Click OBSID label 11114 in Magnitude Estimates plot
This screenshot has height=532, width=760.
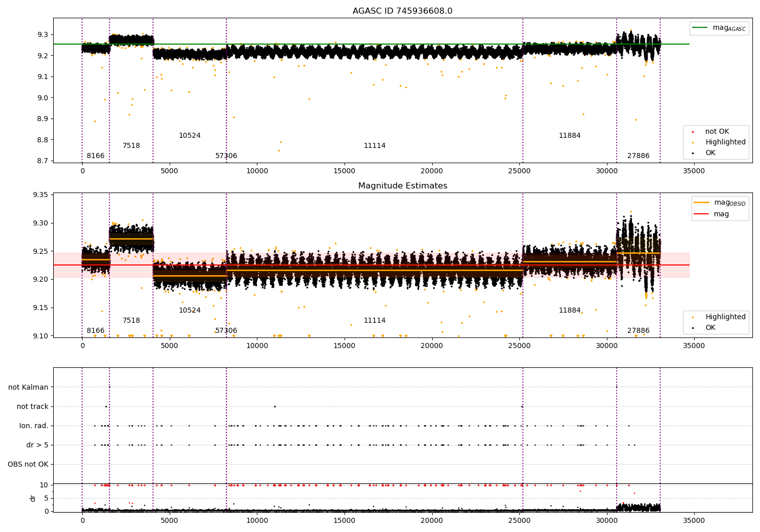[374, 321]
